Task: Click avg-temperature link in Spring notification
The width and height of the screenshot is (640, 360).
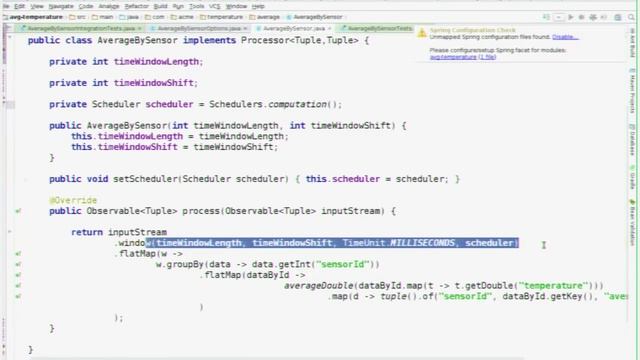Action: pyautogui.click(x=453, y=57)
